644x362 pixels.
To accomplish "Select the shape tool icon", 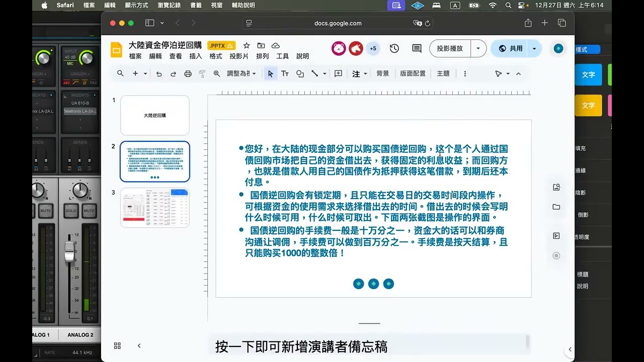I will [x=300, y=74].
